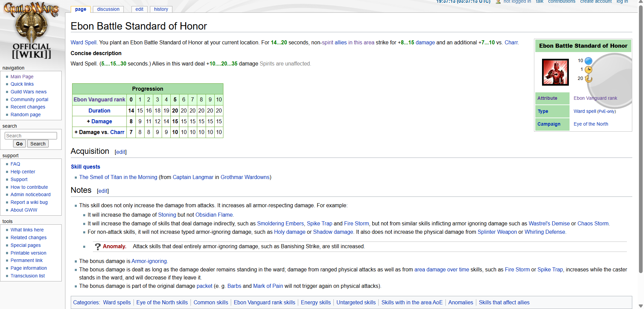Click the Charr link in description
The width and height of the screenshot is (644, 309).
coord(511,42)
